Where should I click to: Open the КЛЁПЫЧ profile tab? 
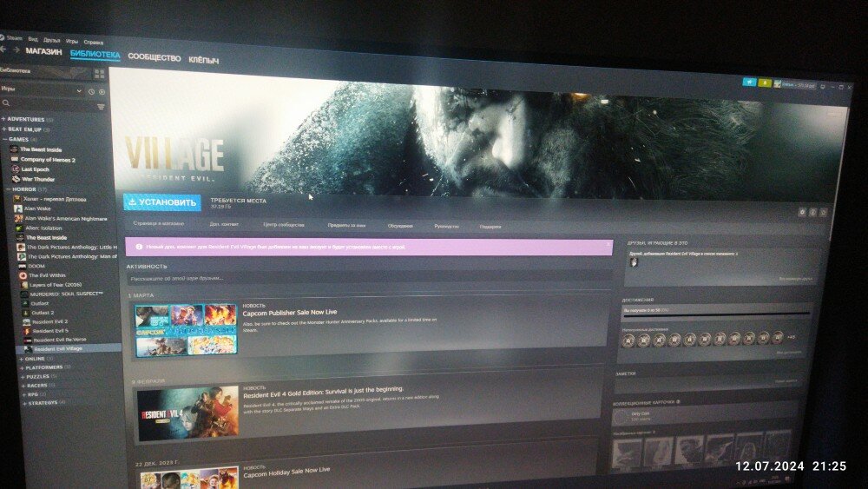(x=204, y=60)
